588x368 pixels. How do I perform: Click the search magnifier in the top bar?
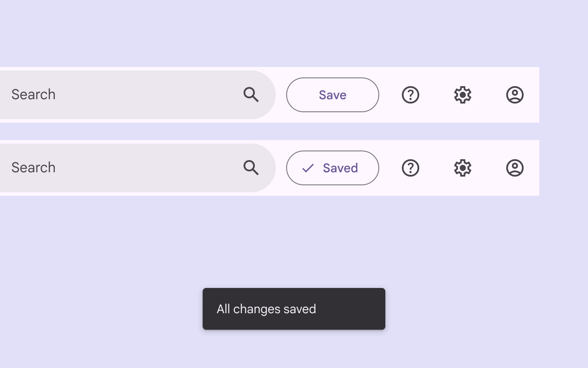251,94
